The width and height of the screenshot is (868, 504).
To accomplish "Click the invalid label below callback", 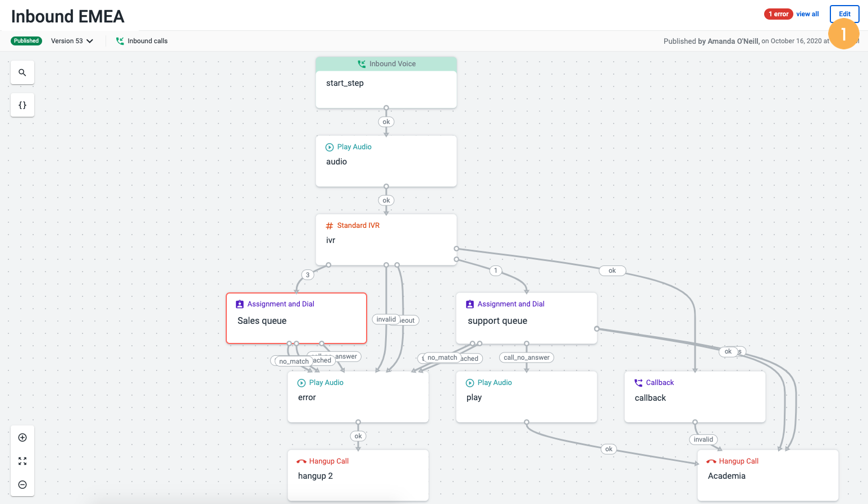I will (x=703, y=439).
